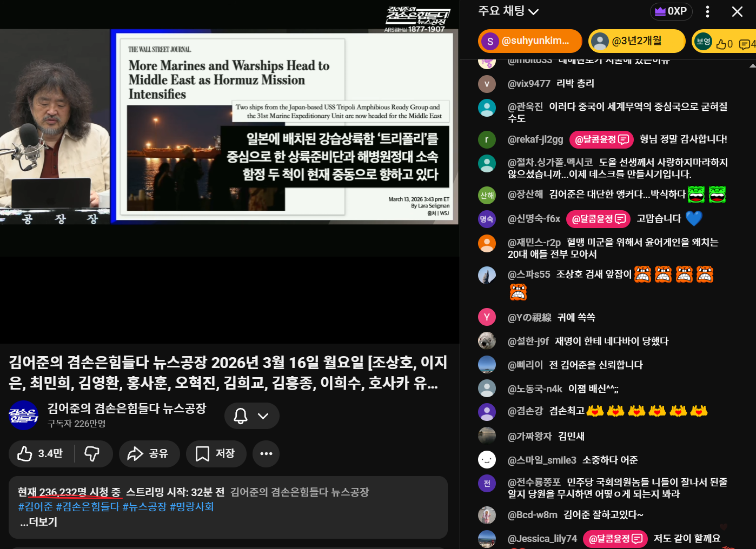Open avatar of user @설한-j9f
This screenshot has height=549, width=756.
click(487, 341)
